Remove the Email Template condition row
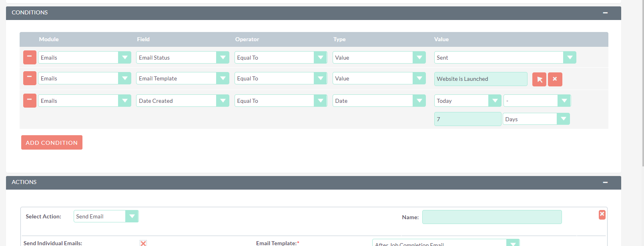Viewport: 644px width, 246px height. [30, 78]
